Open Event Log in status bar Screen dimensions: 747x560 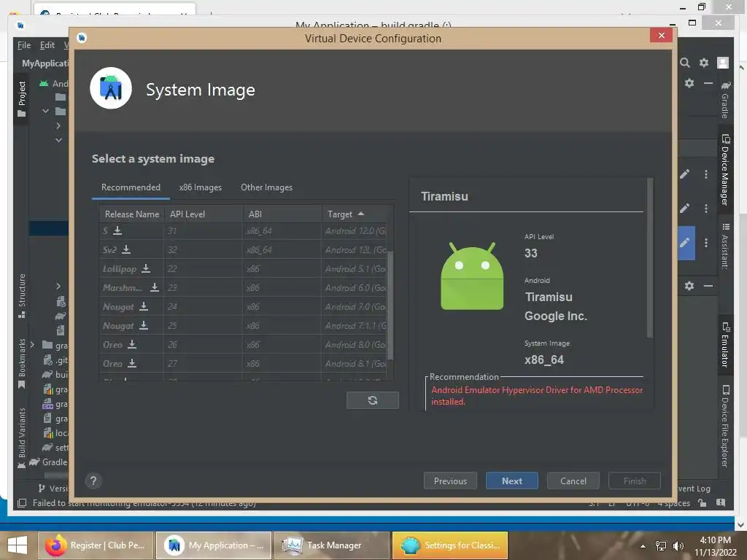click(694, 489)
